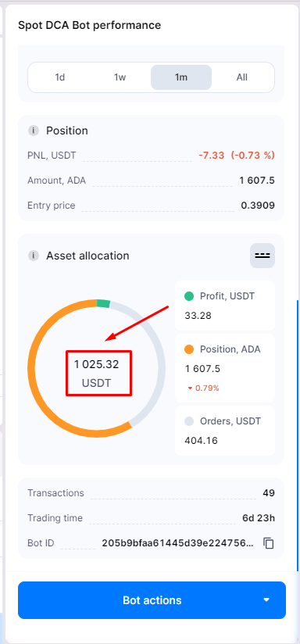Click the Position, ADA card

(225, 368)
